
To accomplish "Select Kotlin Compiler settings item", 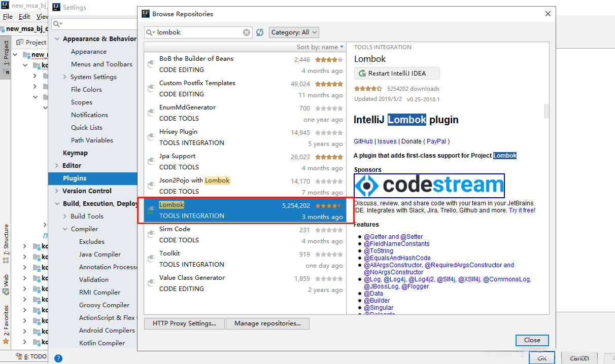I will point(102,343).
